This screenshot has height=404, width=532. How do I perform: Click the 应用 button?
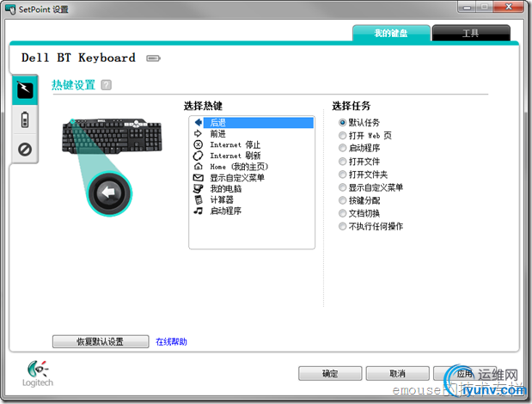(x=464, y=373)
